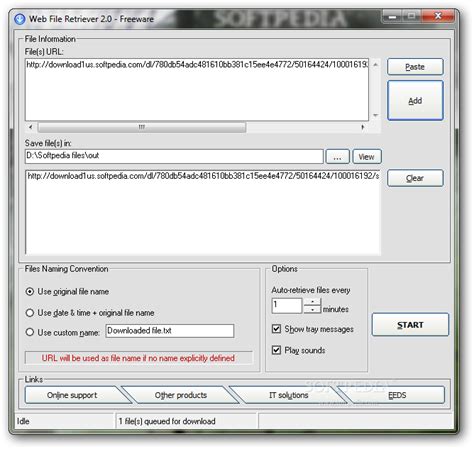Add the URL with the Add button
Image resolution: width=474 pixels, height=449 pixels.
(x=415, y=100)
